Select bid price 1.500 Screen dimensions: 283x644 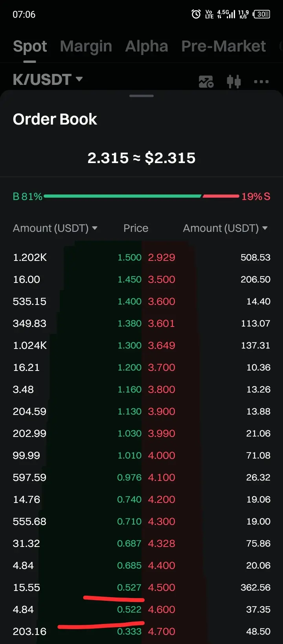pos(129,257)
